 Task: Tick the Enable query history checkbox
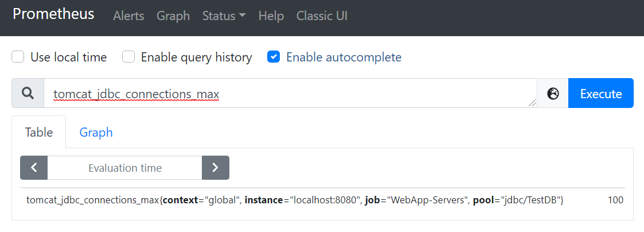pos(128,57)
